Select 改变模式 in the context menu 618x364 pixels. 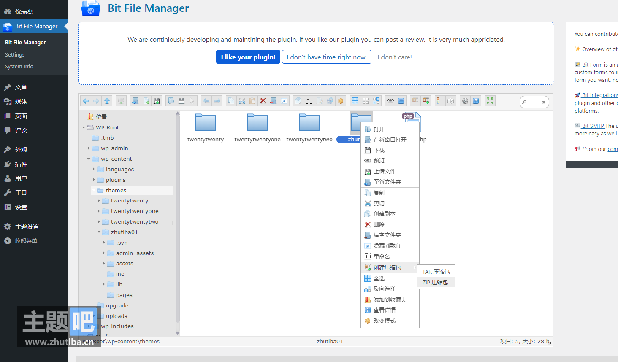point(390,321)
